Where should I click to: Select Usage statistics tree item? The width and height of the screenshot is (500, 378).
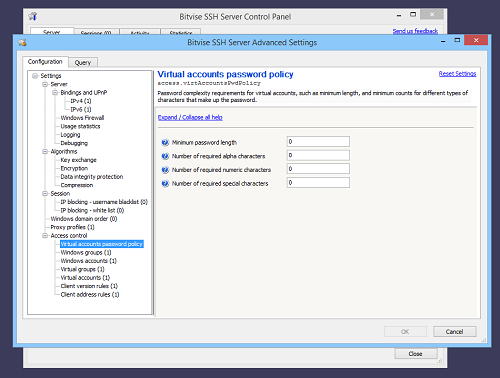[x=80, y=126]
